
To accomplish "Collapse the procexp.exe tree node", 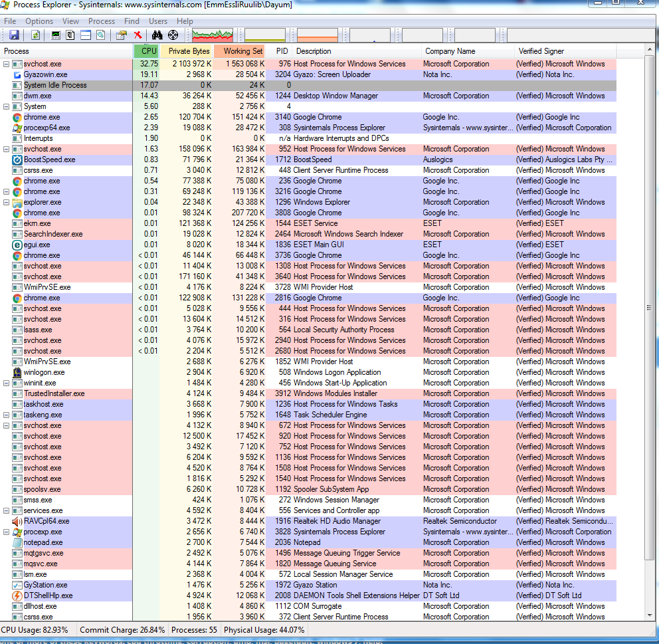I will click(x=6, y=532).
